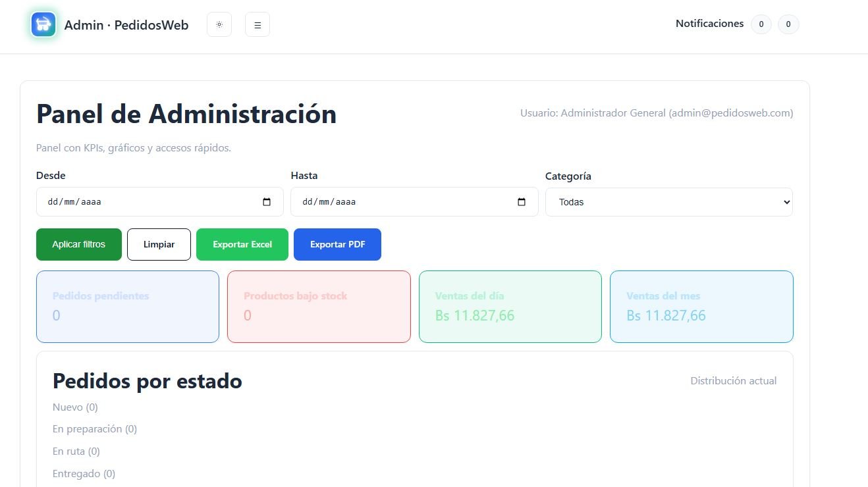Click the Exportar PDF button
868x487 pixels.
(337, 244)
